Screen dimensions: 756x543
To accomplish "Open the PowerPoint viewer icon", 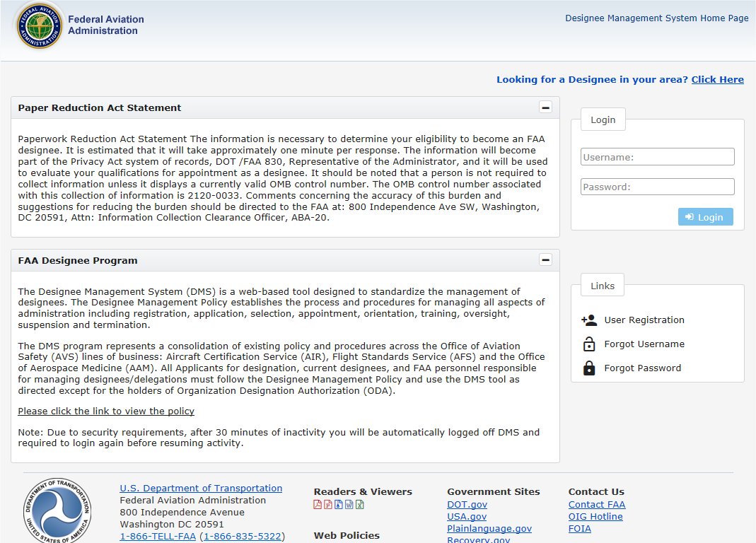I will tap(328, 504).
